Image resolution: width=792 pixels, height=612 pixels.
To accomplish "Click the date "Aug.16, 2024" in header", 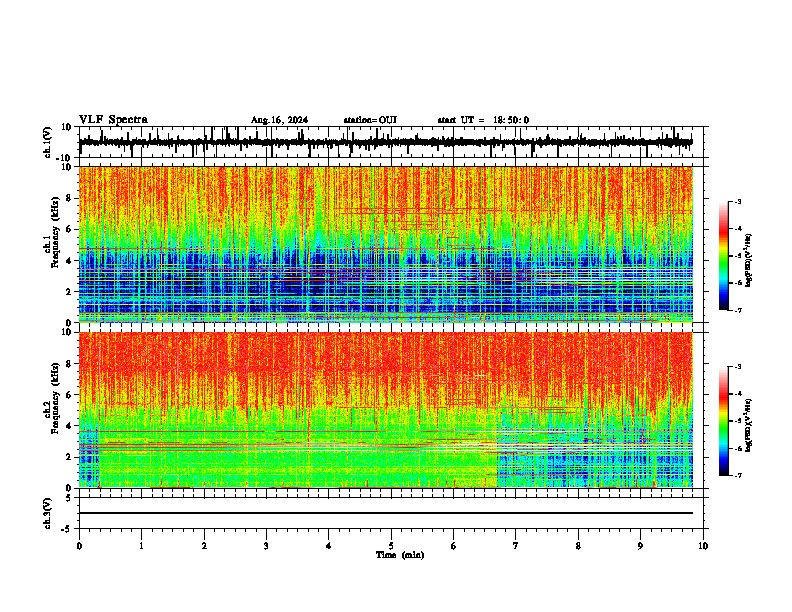I will click(279, 120).
